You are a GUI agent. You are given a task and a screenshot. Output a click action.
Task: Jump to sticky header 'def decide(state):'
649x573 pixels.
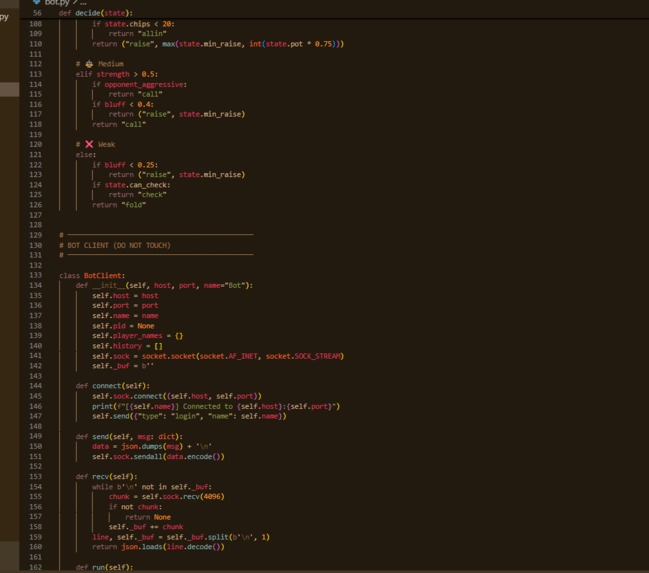pos(96,13)
